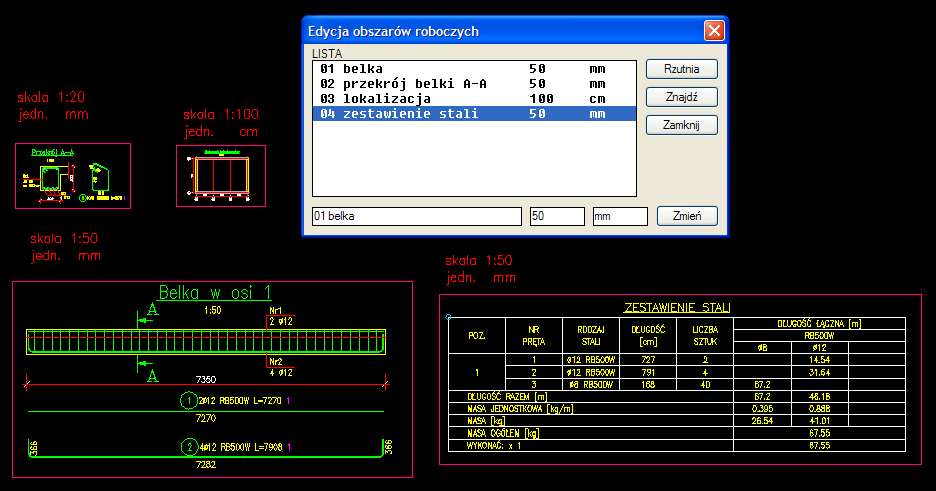Click the LISTA label in the dialog
The width and height of the screenshot is (936, 491).
327,54
